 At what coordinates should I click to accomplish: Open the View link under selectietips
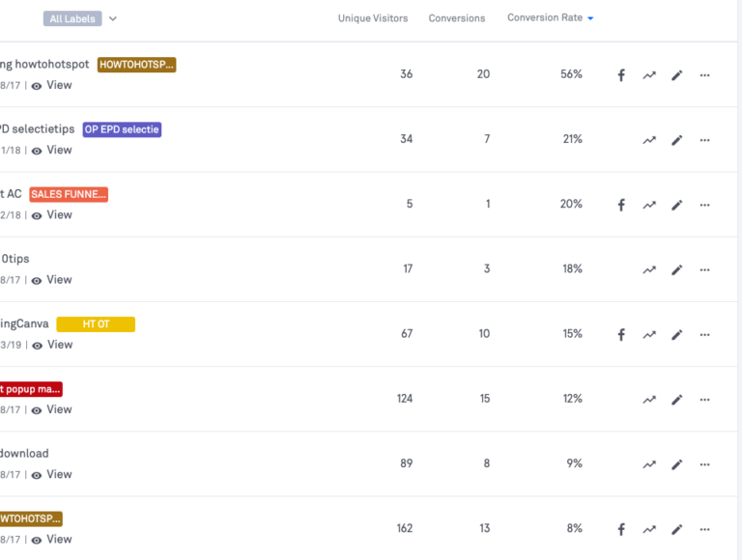pos(52,150)
